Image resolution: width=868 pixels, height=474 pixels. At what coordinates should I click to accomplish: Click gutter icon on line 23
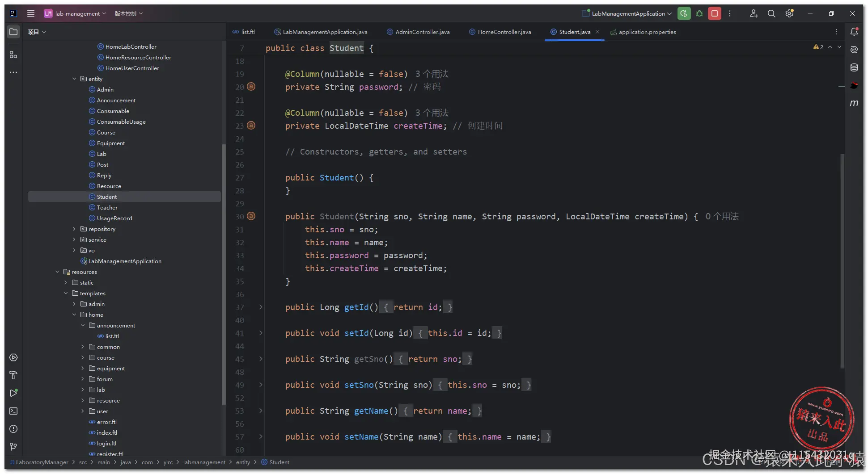tap(251, 126)
